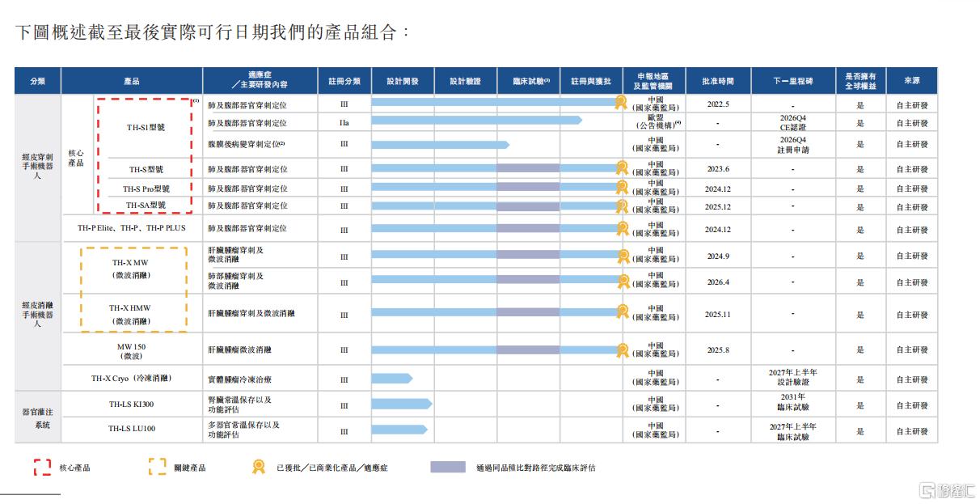Click the purple legend swatch for 同品種比對路徑
Screen dimensions: 980x504
click(448, 467)
